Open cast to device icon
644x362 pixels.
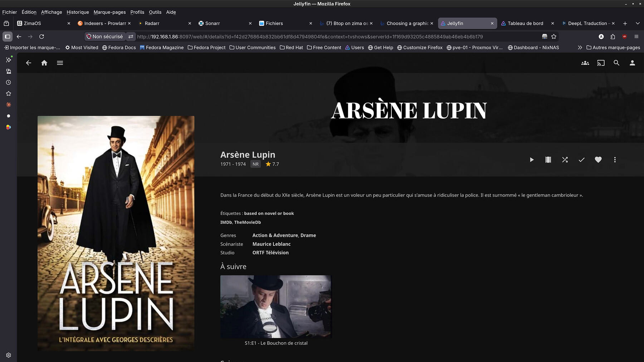(x=601, y=63)
